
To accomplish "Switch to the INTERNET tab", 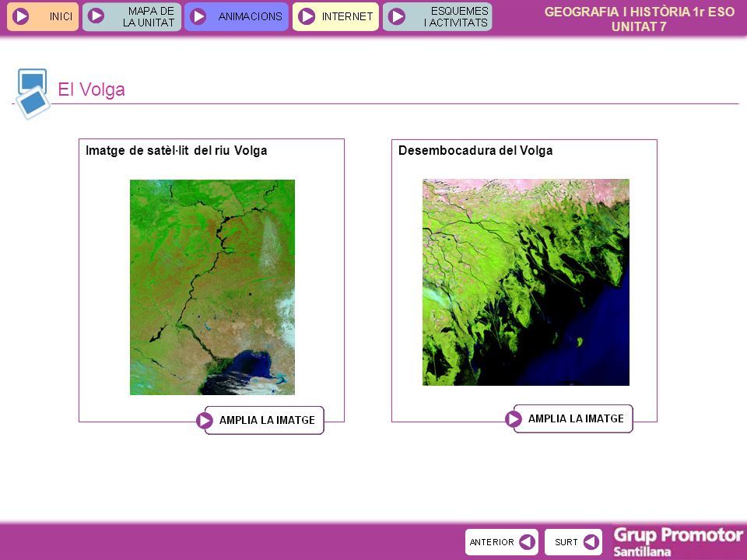I will coord(335,16).
